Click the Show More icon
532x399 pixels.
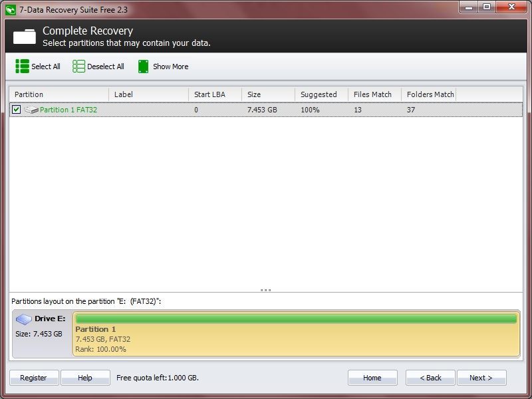142,66
